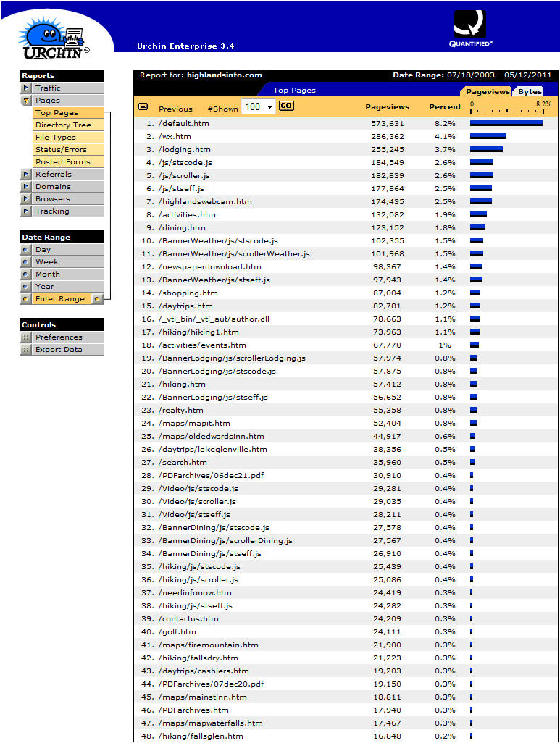Collapse the Pages reports section

[x=26, y=101]
